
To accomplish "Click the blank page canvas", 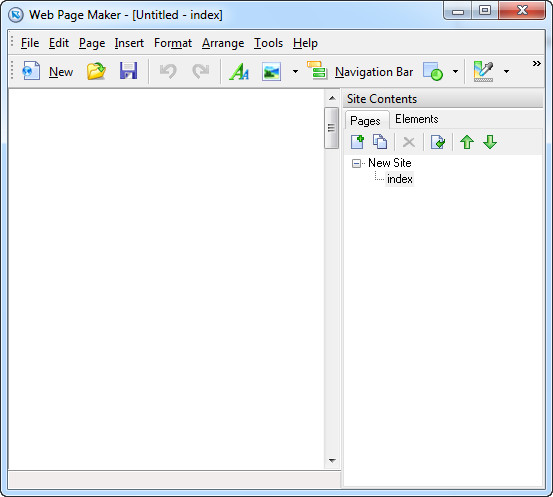I will pos(166,279).
